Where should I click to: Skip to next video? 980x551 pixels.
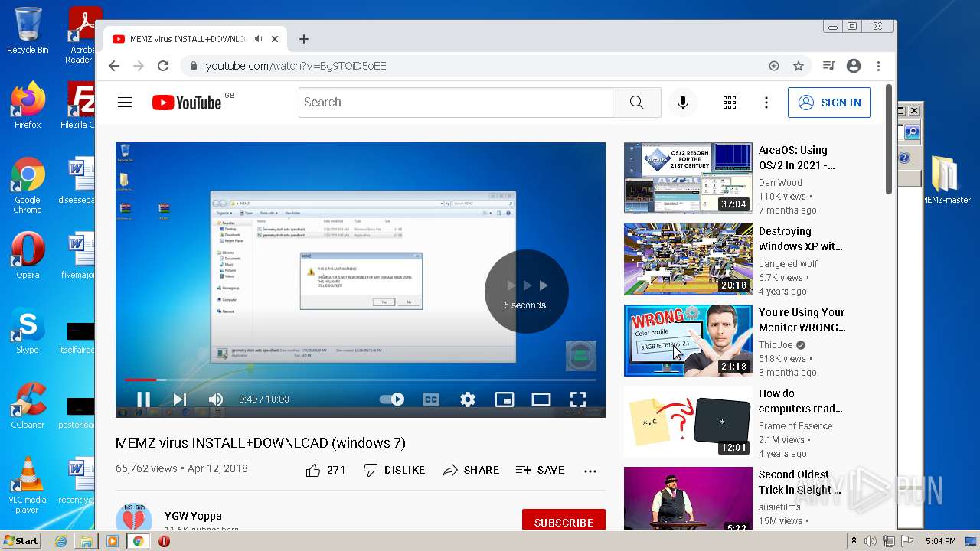coord(180,399)
